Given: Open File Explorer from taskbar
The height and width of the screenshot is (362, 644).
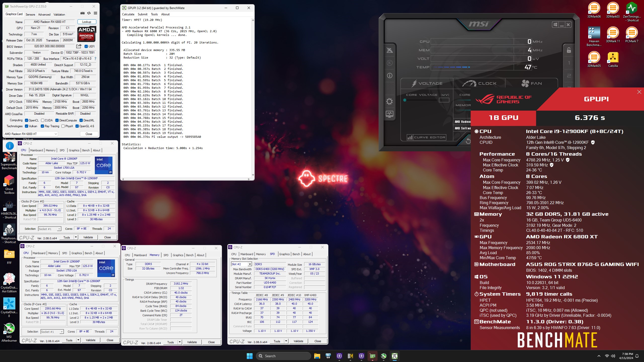Looking at the screenshot, I should (x=317, y=356).
